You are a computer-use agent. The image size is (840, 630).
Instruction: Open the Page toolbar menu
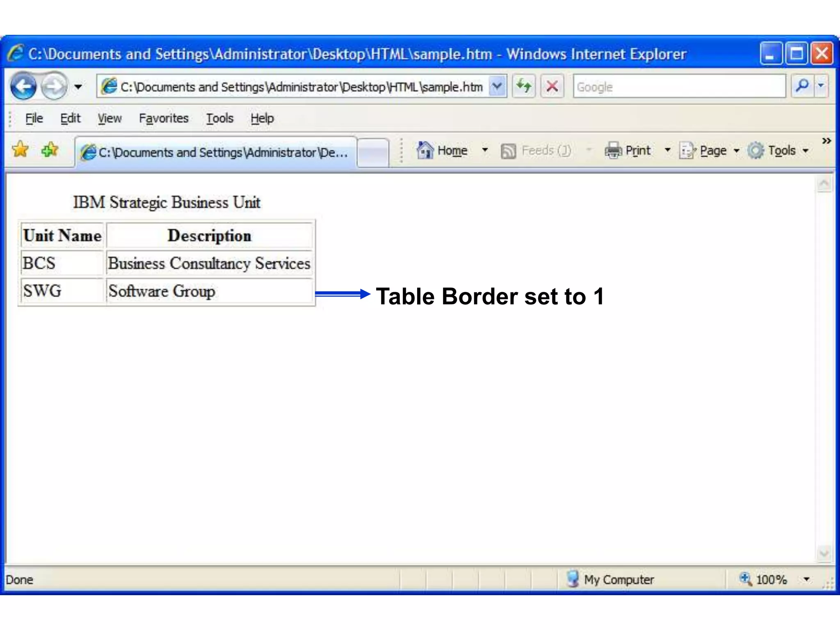pos(709,151)
